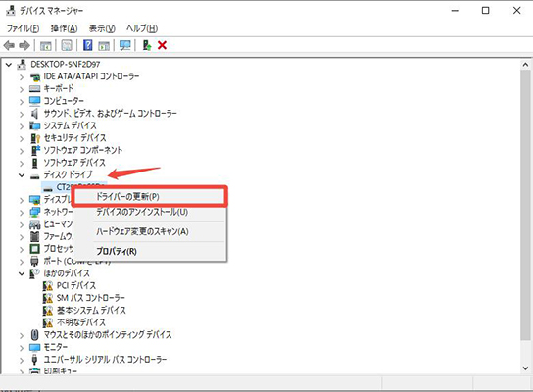Open the 操作(A) menu

(x=64, y=28)
